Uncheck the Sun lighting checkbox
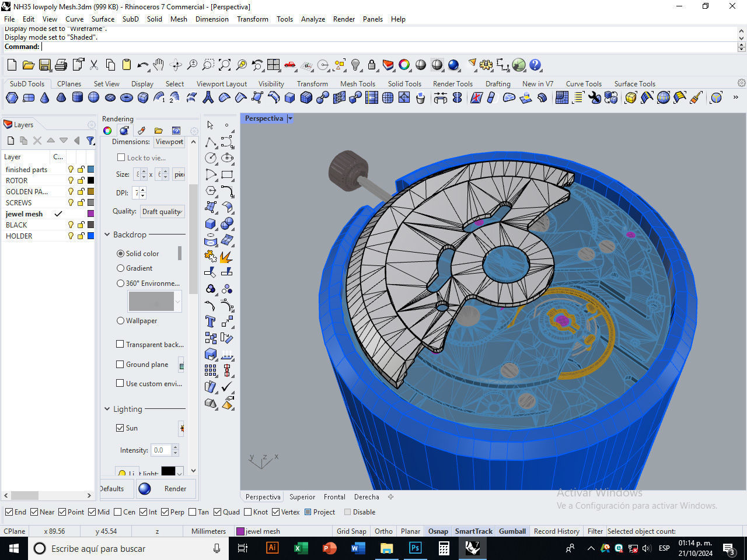Screen dimensions: 747x560 click(120, 428)
